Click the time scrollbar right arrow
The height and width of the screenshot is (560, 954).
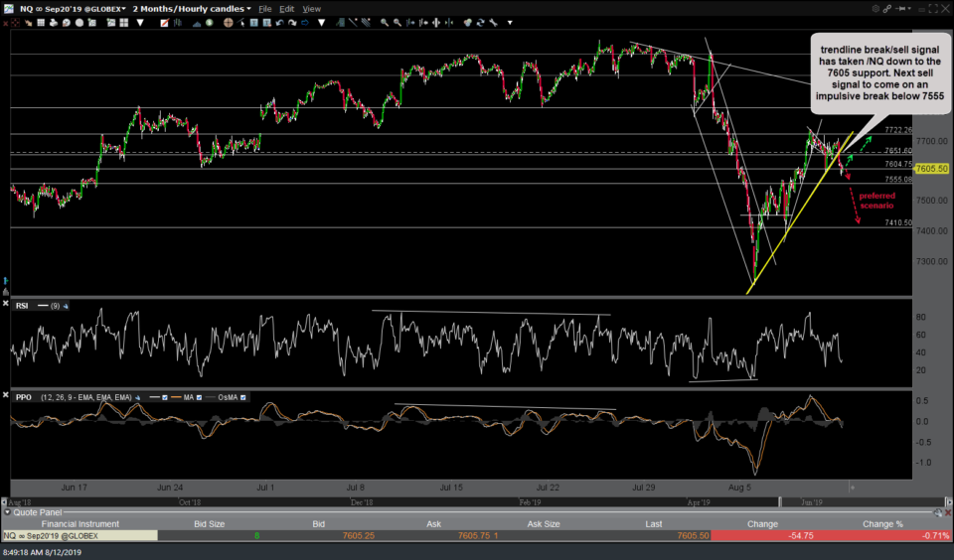(948, 502)
